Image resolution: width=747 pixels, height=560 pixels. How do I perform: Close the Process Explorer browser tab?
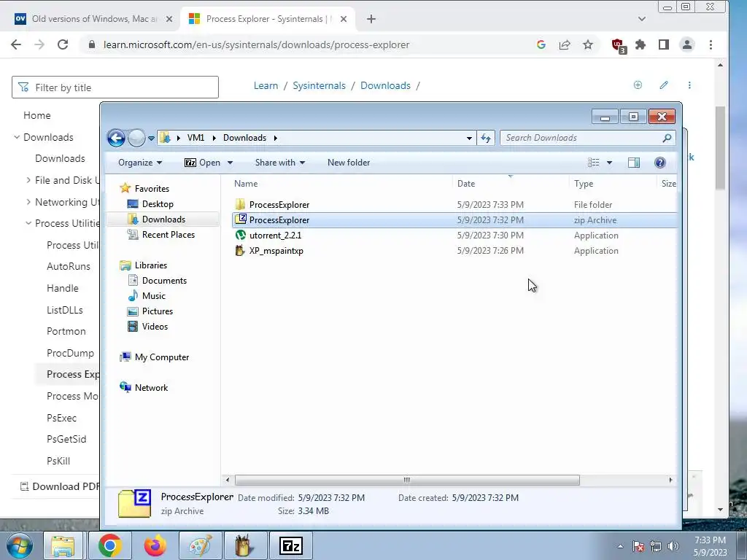[344, 19]
